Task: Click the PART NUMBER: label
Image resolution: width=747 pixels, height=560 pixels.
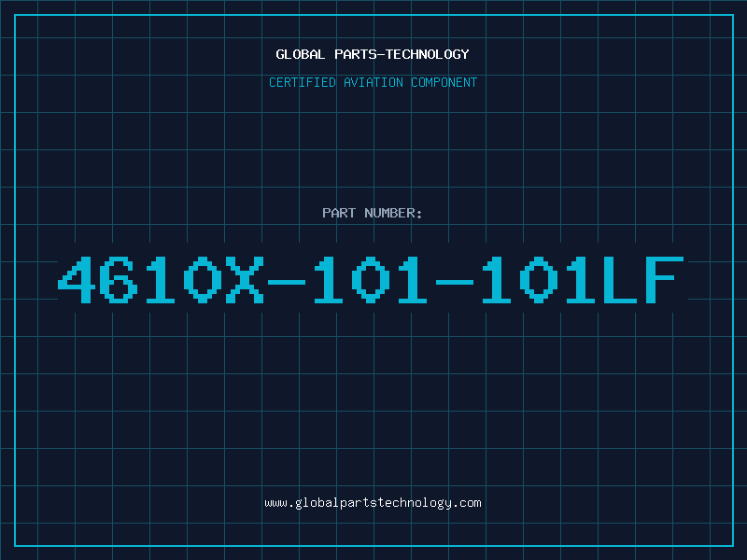Action: click(373, 213)
